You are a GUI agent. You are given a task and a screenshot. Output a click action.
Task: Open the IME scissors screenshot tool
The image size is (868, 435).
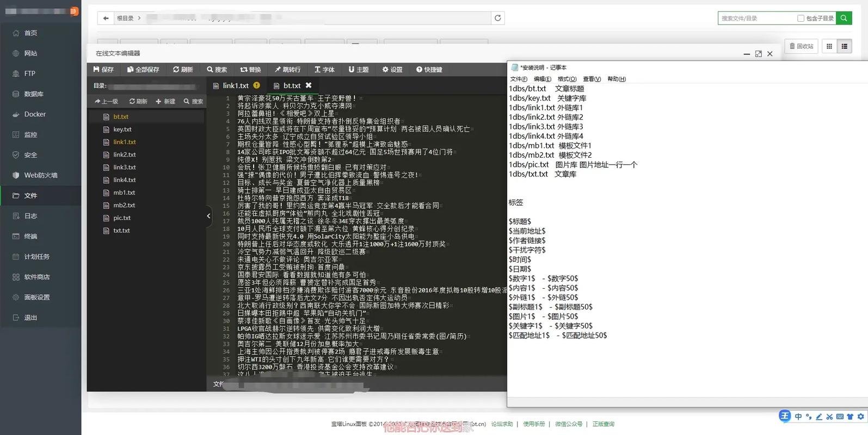(x=829, y=417)
